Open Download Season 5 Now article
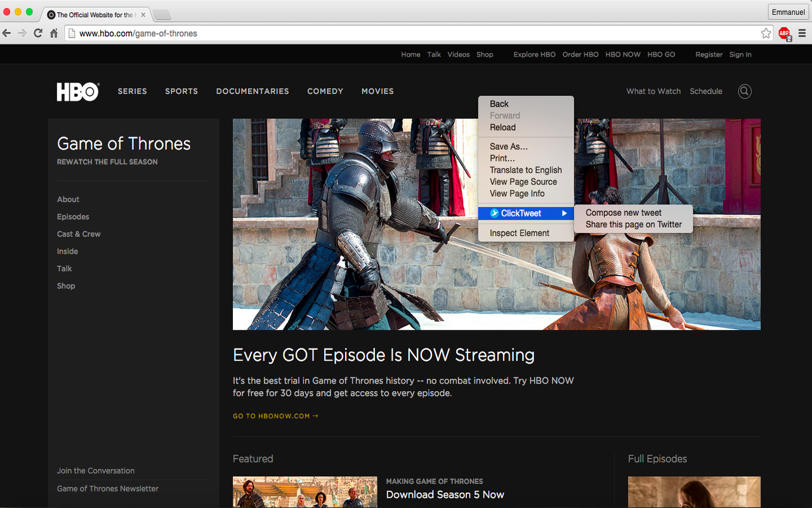Screen dimensions: 812x508 pos(445,495)
